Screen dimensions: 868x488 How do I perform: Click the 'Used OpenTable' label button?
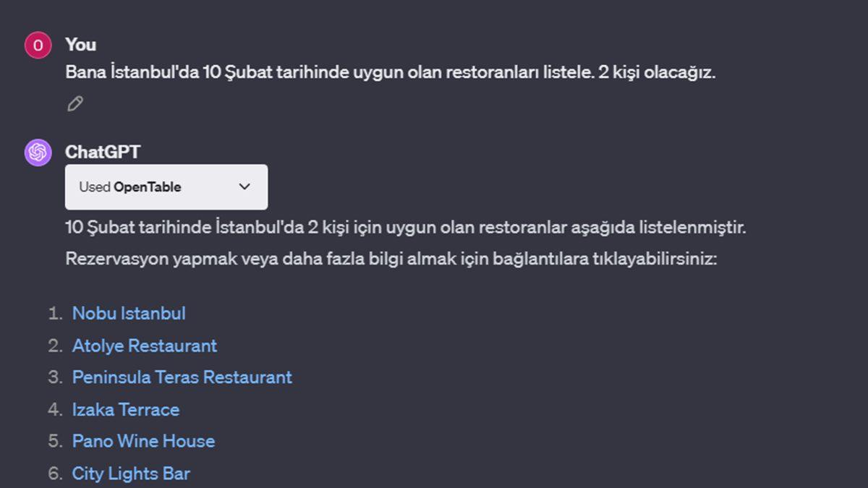point(130,187)
